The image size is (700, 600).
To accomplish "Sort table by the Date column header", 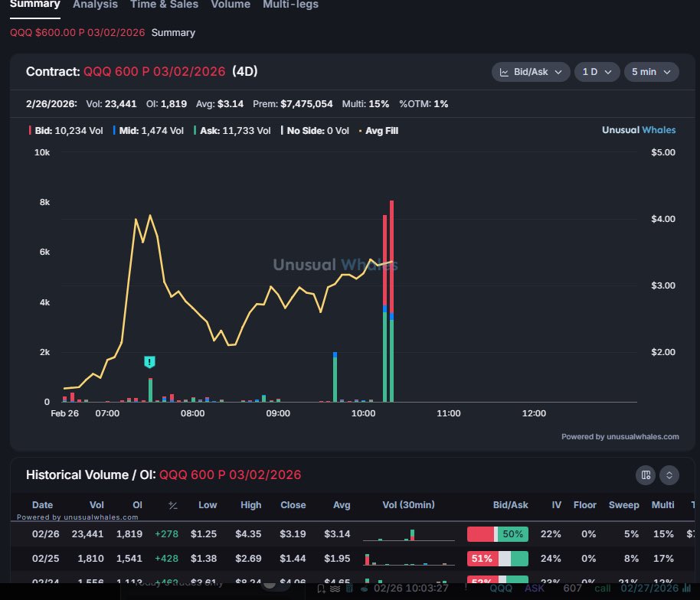I will point(42,505).
